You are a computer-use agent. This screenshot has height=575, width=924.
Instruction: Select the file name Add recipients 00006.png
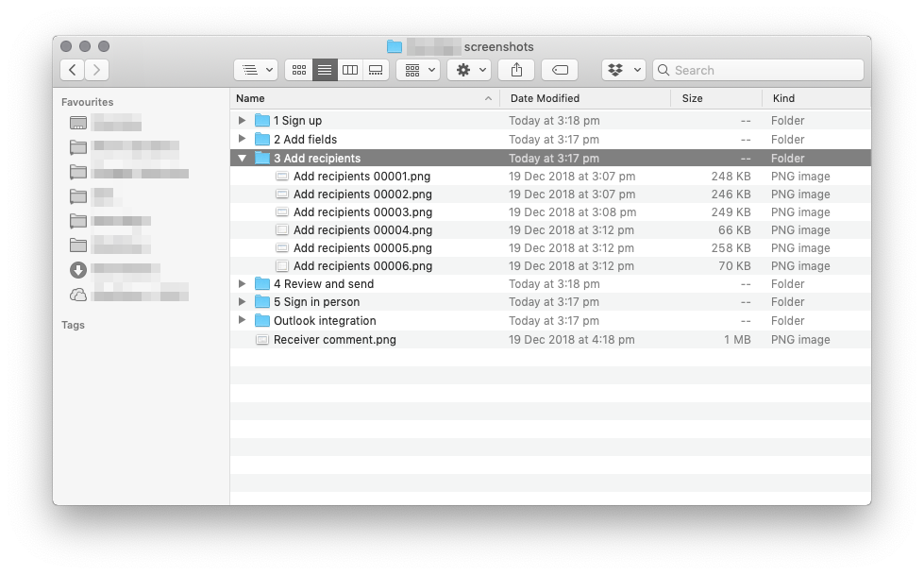[362, 266]
